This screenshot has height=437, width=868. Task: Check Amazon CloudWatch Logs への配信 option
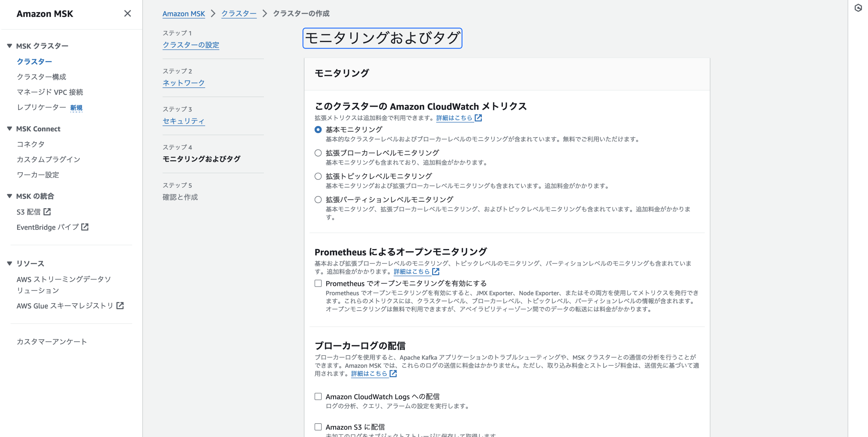pos(318,396)
